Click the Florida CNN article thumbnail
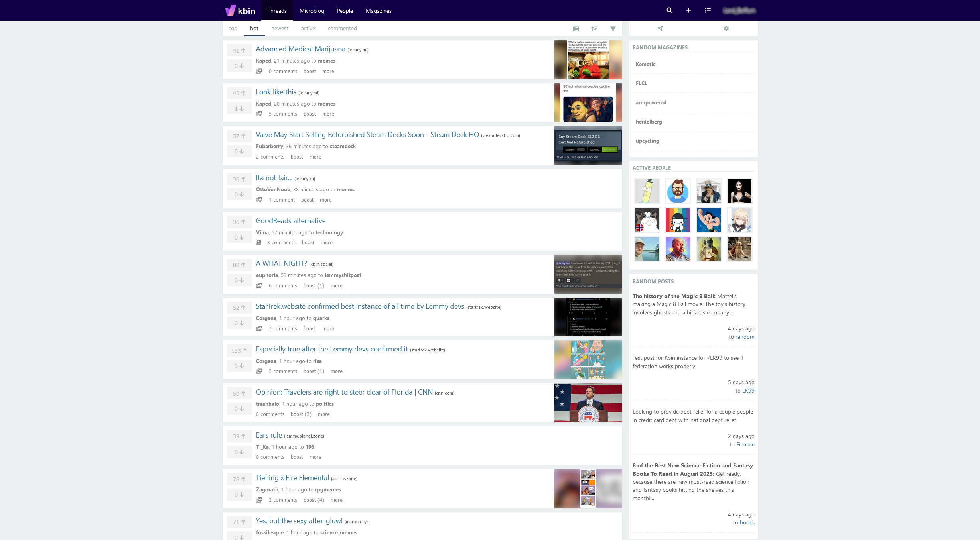Viewport: 980px width, 540px height. (x=588, y=403)
